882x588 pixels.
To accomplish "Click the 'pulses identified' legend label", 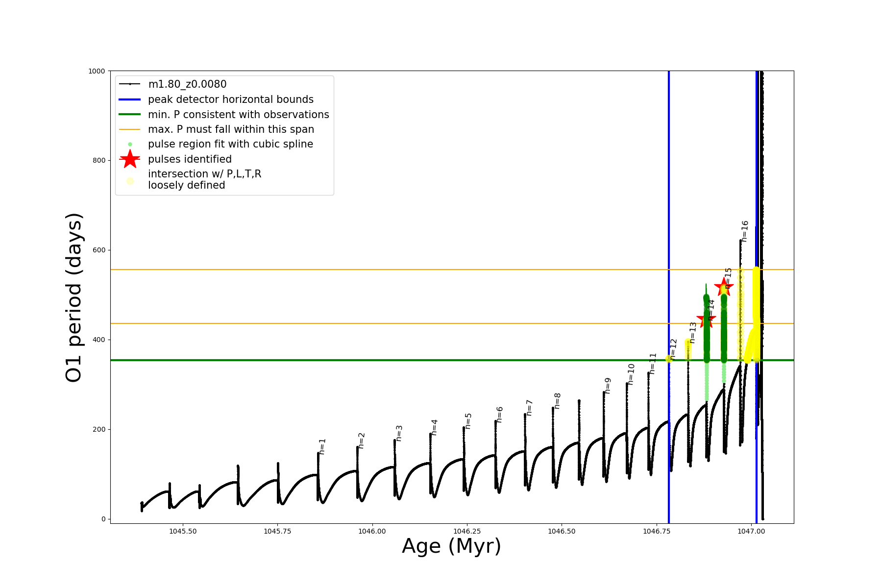I will pos(190,159).
